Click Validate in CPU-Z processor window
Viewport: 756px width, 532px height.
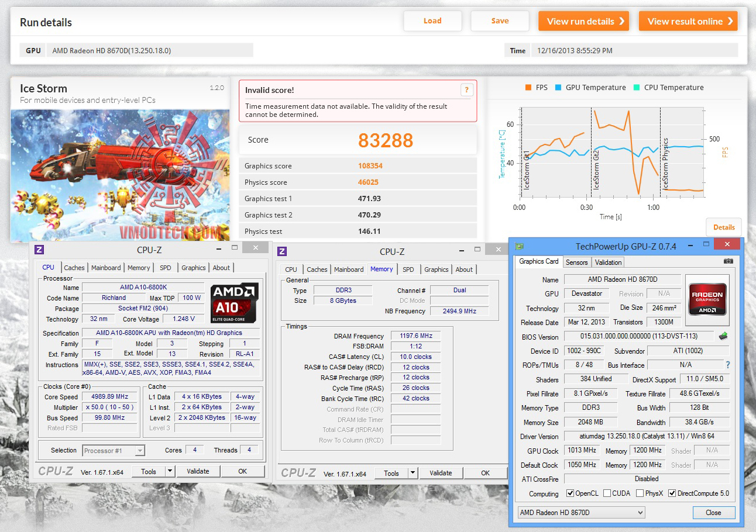pyautogui.click(x=198, y=471)
